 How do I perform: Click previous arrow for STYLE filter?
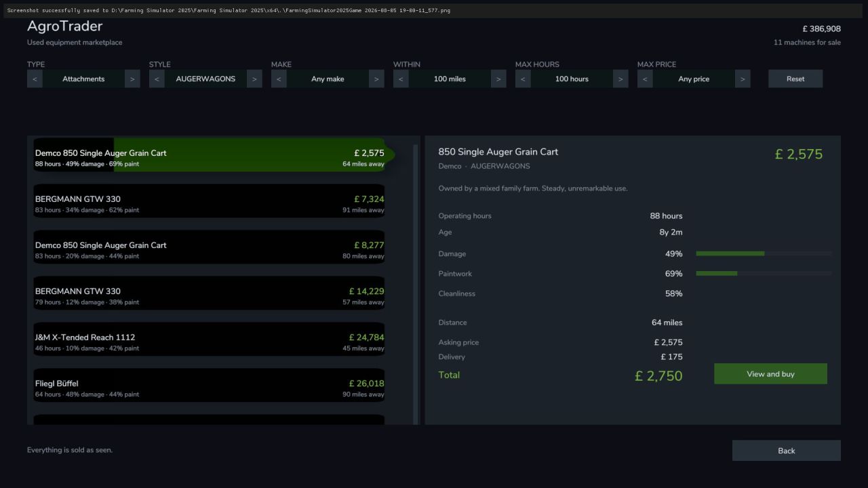pos(157,79)
